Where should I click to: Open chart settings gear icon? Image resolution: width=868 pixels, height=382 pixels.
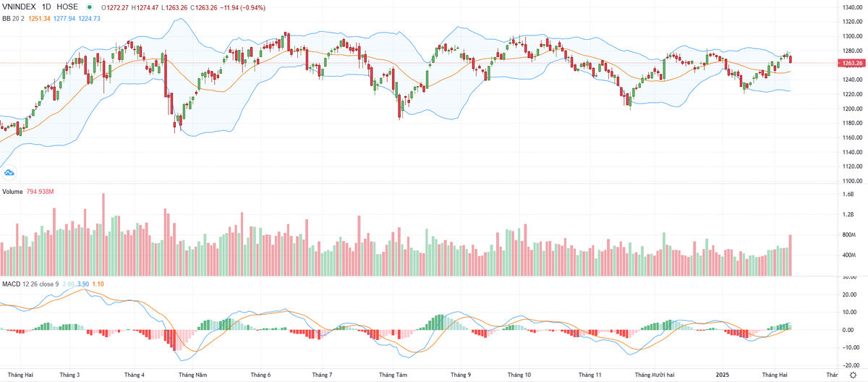click(852, 376)
